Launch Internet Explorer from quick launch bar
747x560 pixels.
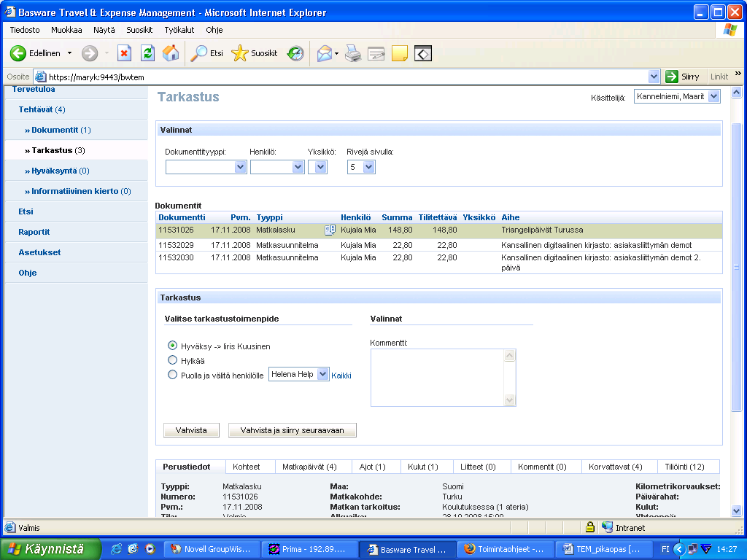point(116,549)
